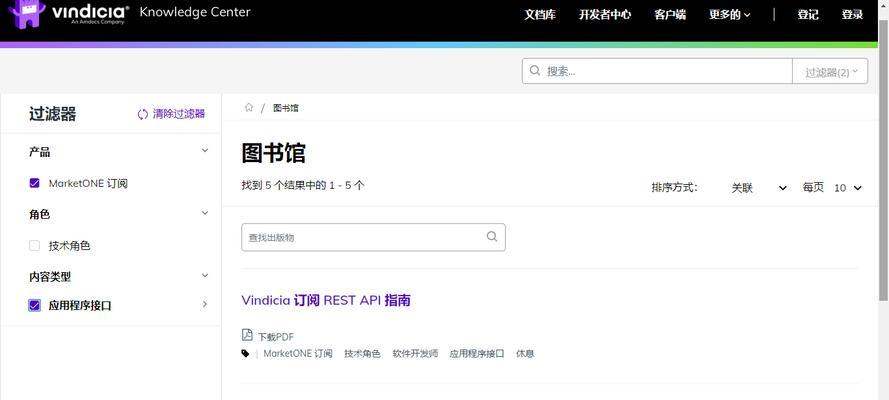Viewport: 889px width, 400px height.
Task: Click the 找到 5 个结果中的 1 - 5 个 text
Action: (303, 185)
